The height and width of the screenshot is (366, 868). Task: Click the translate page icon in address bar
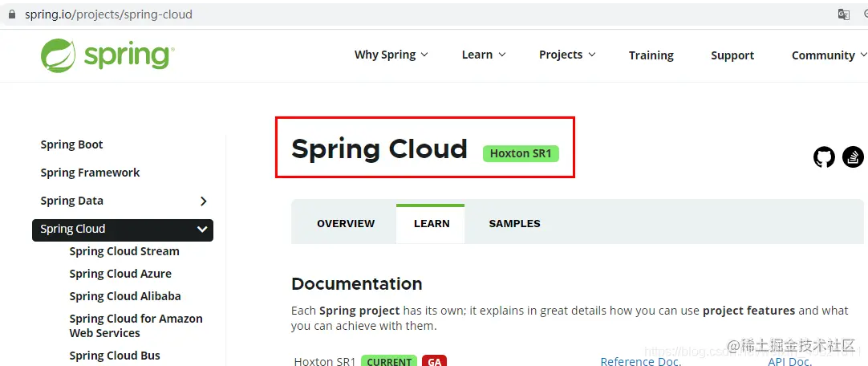click(x=843, y=14)
